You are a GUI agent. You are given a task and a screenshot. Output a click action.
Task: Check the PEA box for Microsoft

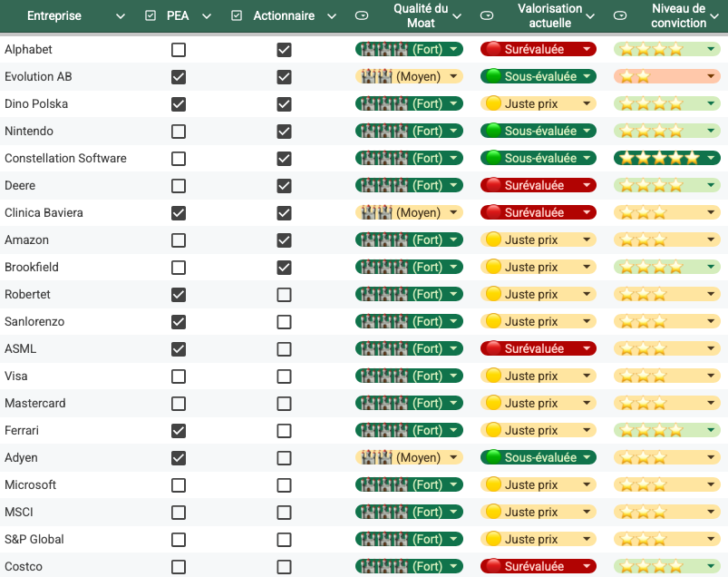pos(179,485)
